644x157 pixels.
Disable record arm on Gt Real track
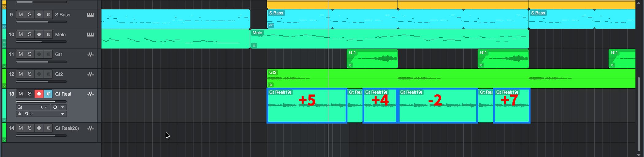coord(39,94)
